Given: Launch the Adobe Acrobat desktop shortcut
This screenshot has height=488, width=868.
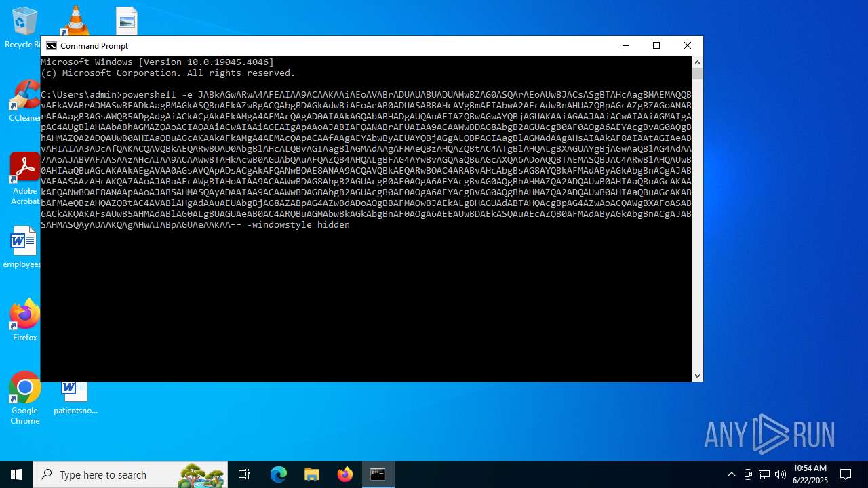Looking at the screenshot, I should coord(24,179).
